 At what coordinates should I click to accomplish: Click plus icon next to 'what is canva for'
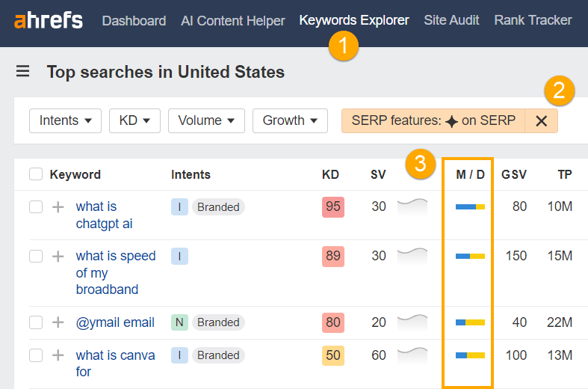coord(58,355)
